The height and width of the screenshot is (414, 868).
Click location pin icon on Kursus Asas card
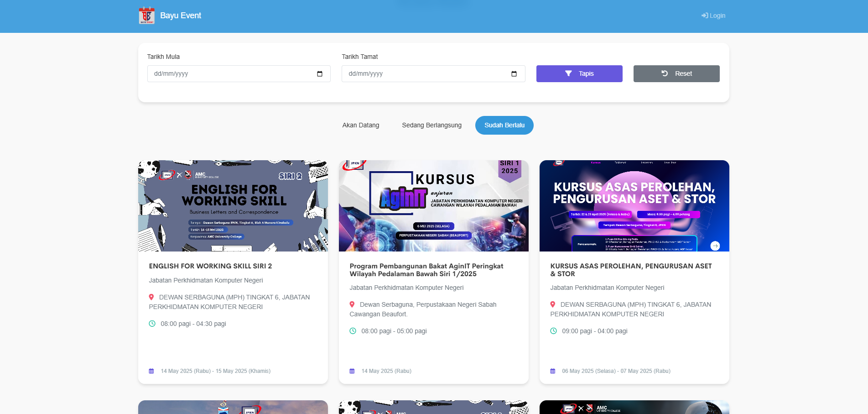553,304
